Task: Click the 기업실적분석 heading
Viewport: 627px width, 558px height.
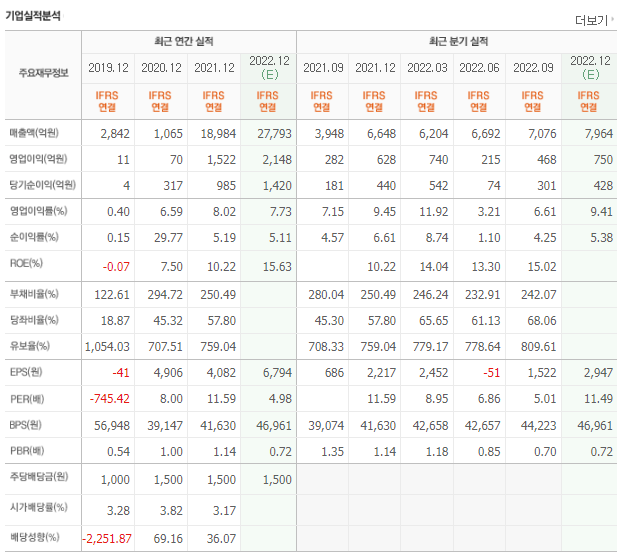Action: tap(33, 16)
